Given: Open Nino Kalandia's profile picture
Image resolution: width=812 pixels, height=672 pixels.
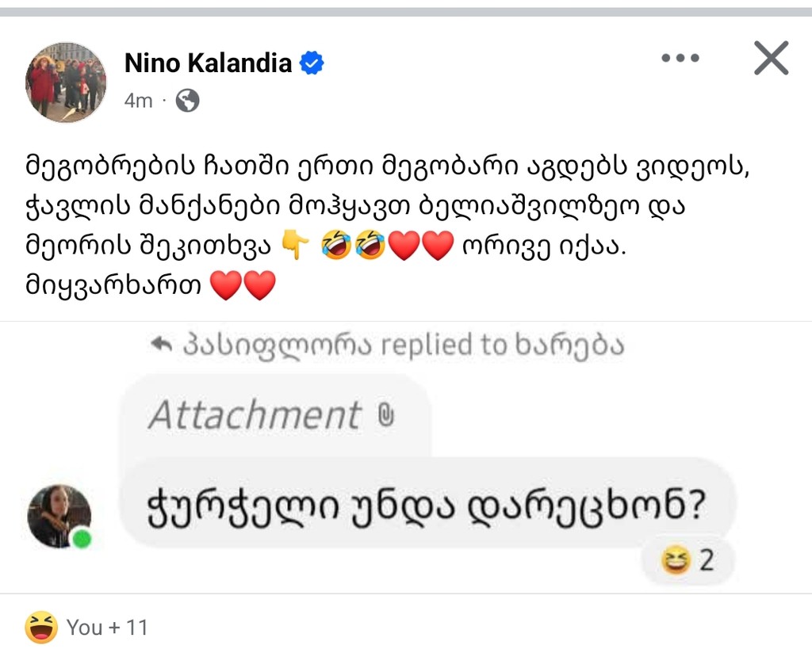Looking at the screenshot, I should [66, 82].
